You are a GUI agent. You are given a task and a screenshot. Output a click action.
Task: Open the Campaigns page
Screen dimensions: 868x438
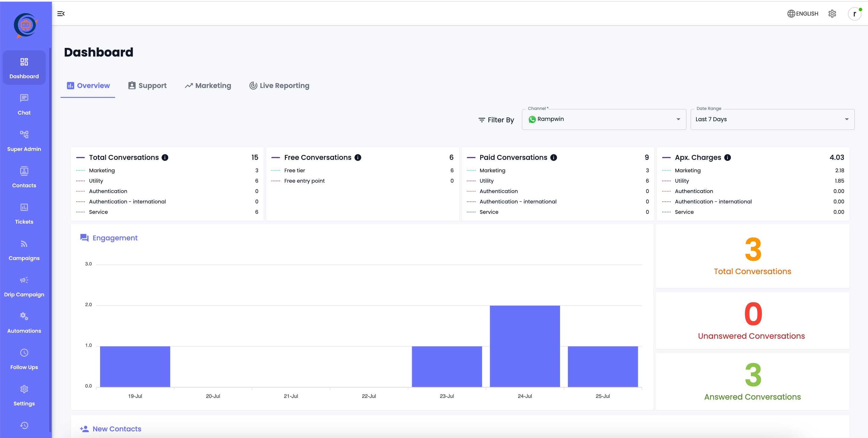pyautogui.click(x=24, y=250)
